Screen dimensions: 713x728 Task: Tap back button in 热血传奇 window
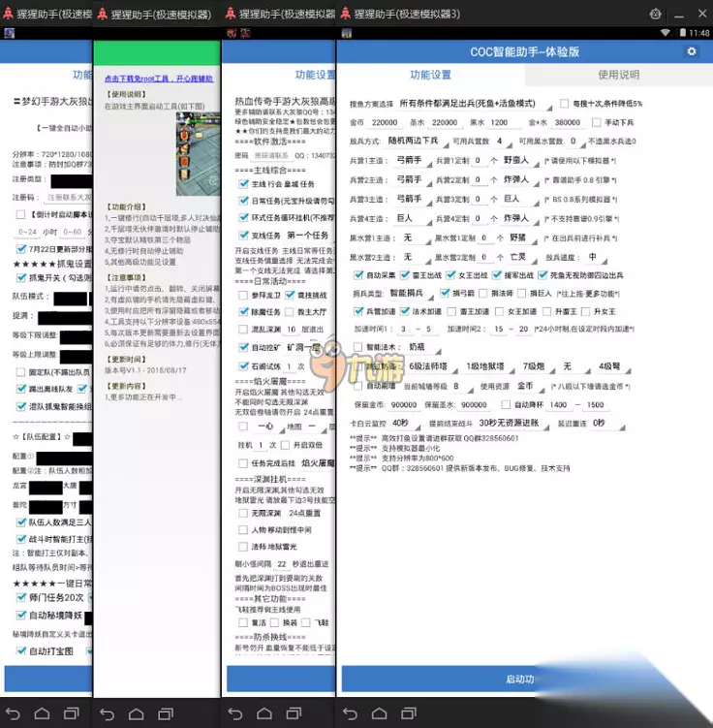click(234, 713)
